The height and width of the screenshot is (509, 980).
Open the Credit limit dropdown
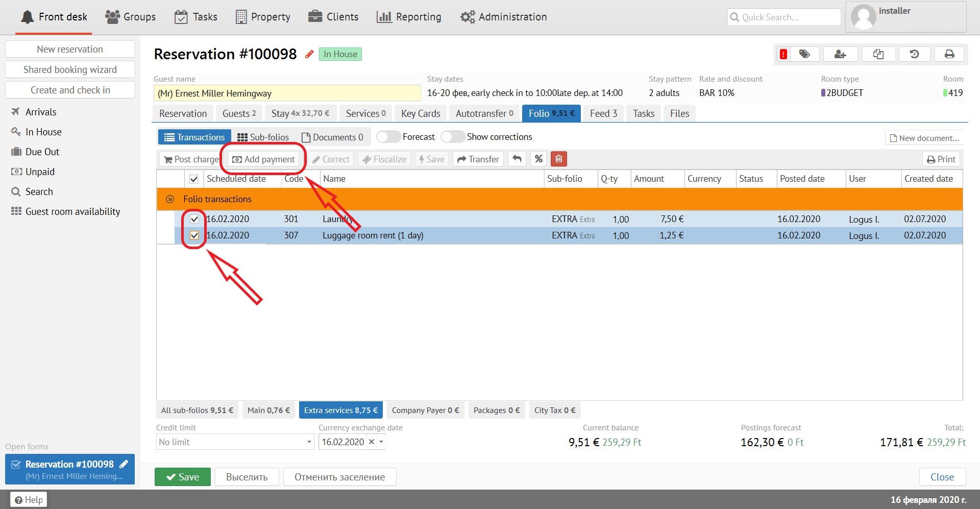[309, 442]
